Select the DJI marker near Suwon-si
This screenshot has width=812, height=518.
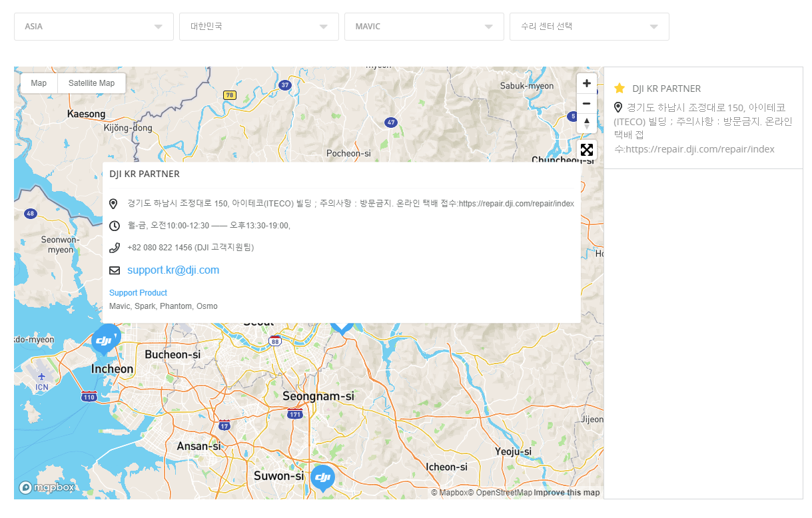[322, 478]
